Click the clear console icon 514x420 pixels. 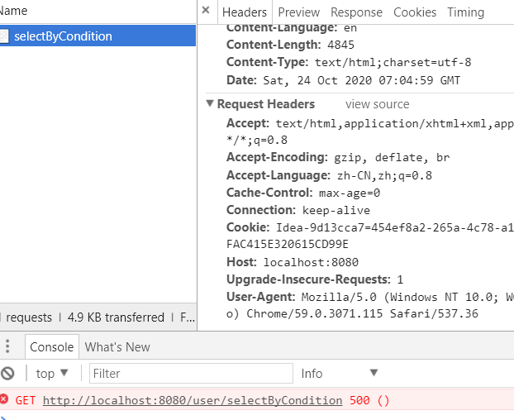click(8, 374)
